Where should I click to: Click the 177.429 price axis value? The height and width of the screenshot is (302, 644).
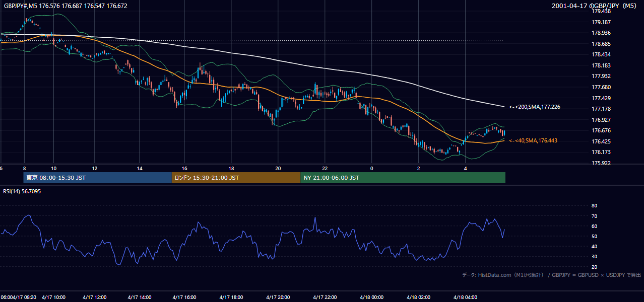(x=601, y=98)
